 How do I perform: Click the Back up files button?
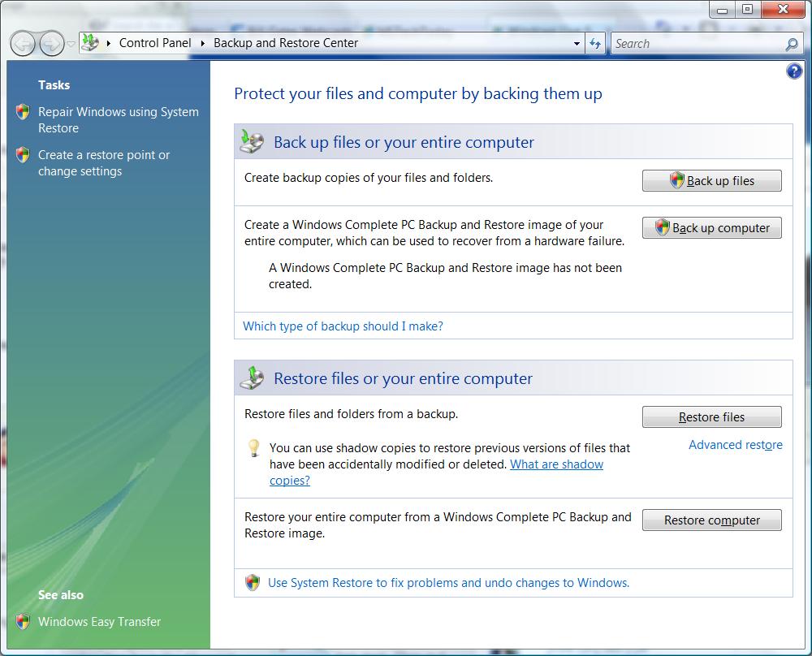711,181
